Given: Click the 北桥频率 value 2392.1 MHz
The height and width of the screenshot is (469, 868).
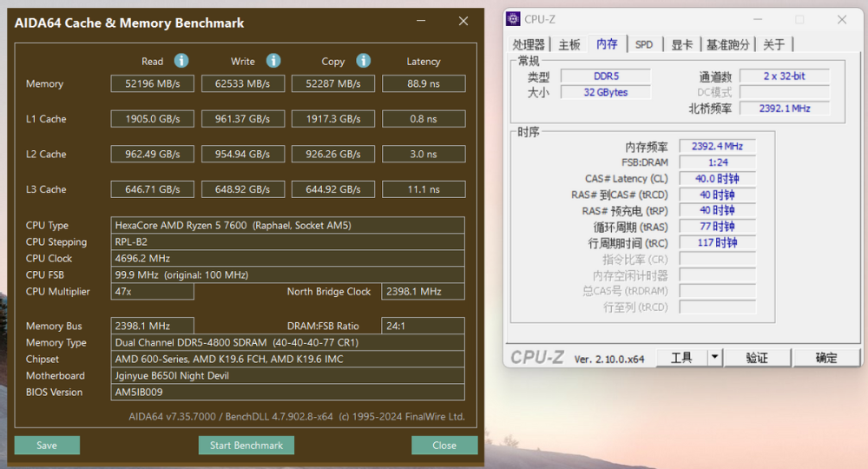Looking at the screenshot, I should (785, 109).
